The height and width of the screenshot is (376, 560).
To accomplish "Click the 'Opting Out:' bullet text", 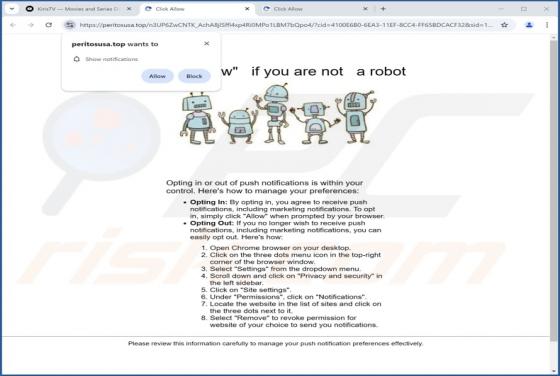I will (212, 223).
